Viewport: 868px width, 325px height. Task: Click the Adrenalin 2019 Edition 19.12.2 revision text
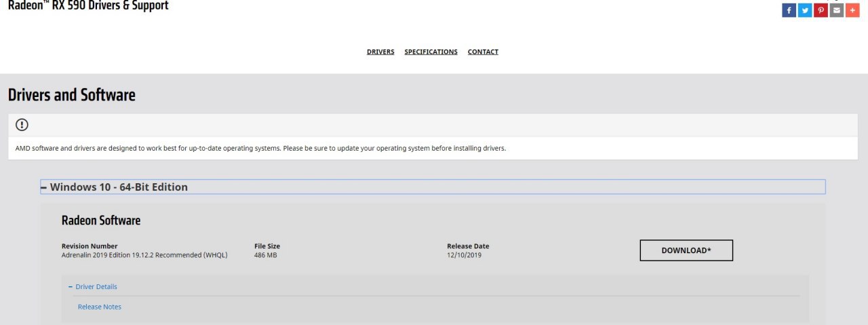click(x=144, y=255)
